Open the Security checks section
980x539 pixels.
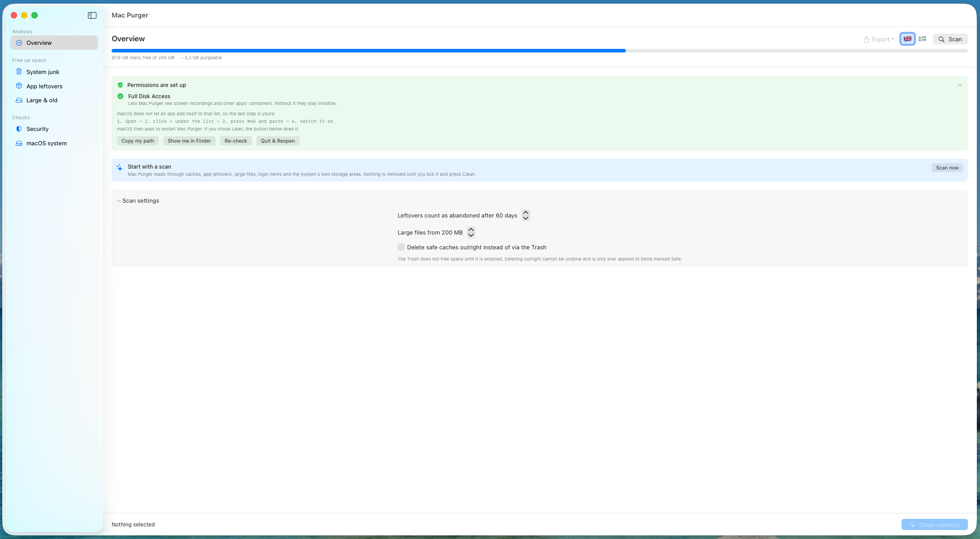[54, 129]
